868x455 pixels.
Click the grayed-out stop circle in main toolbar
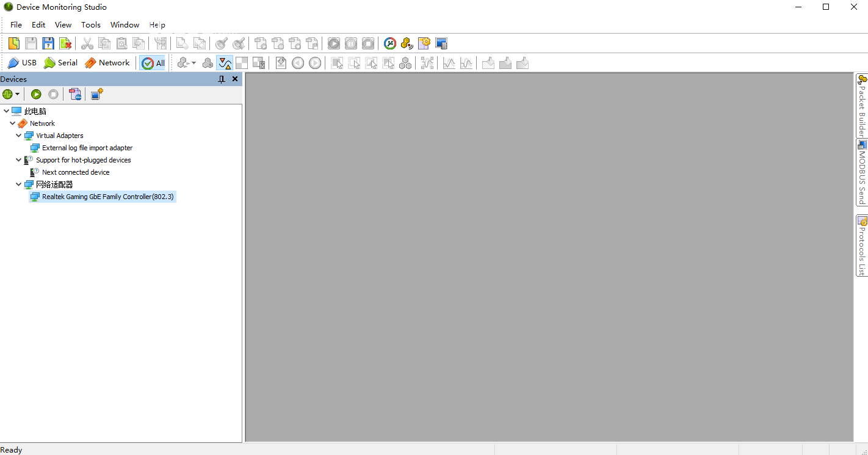(x=368, y=43)
